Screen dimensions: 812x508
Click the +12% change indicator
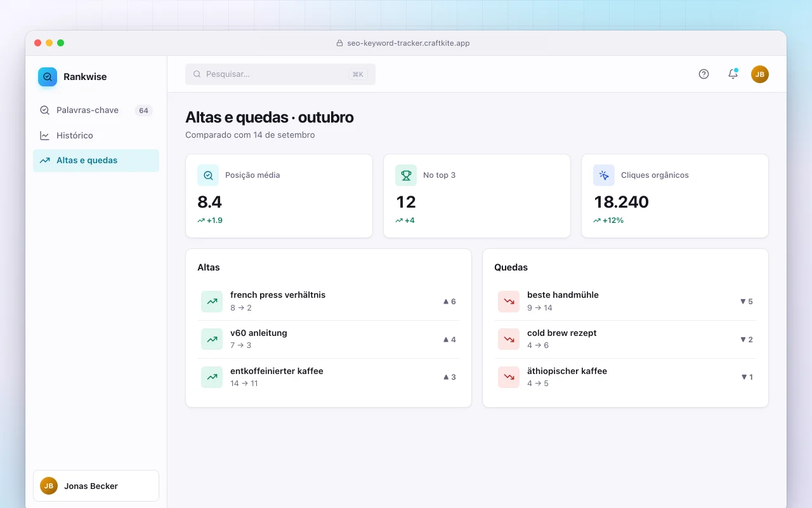(608, 220)
